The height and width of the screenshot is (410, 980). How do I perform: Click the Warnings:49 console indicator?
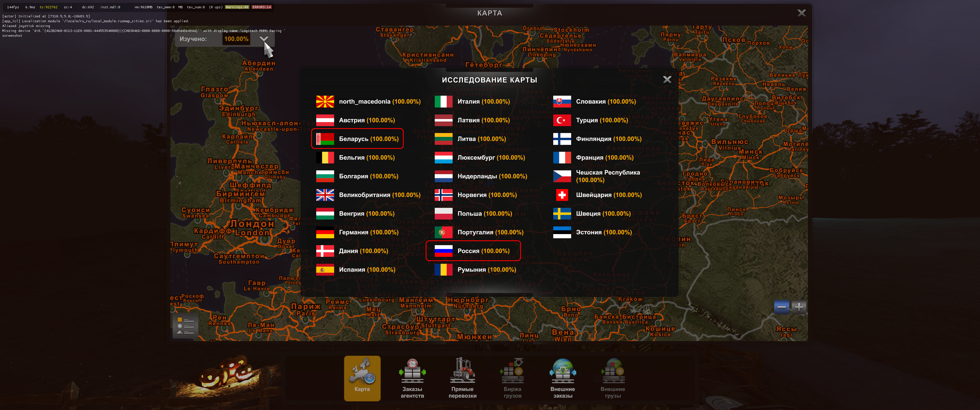click(237, 7)
